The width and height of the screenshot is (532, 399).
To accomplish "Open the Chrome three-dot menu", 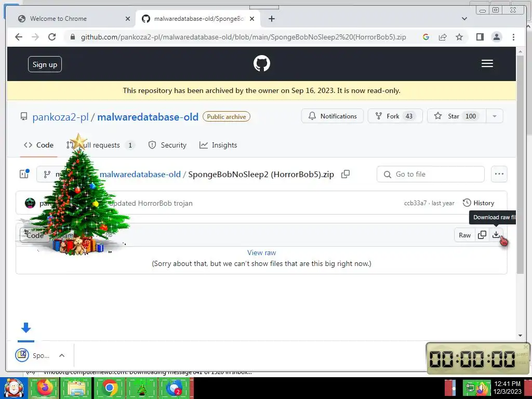I will click(x=513, y=37).
